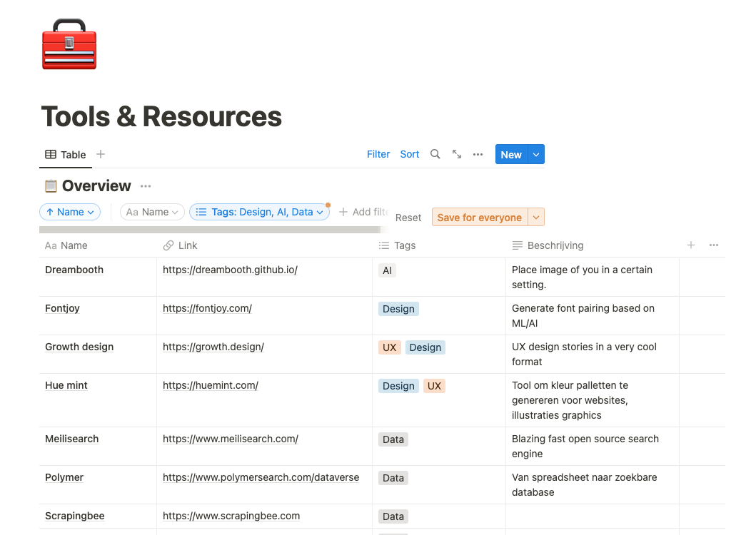756x535 pixels.
Task: Open link https://growth.design/
Action: pyautogui.click(x=213, y=347)
